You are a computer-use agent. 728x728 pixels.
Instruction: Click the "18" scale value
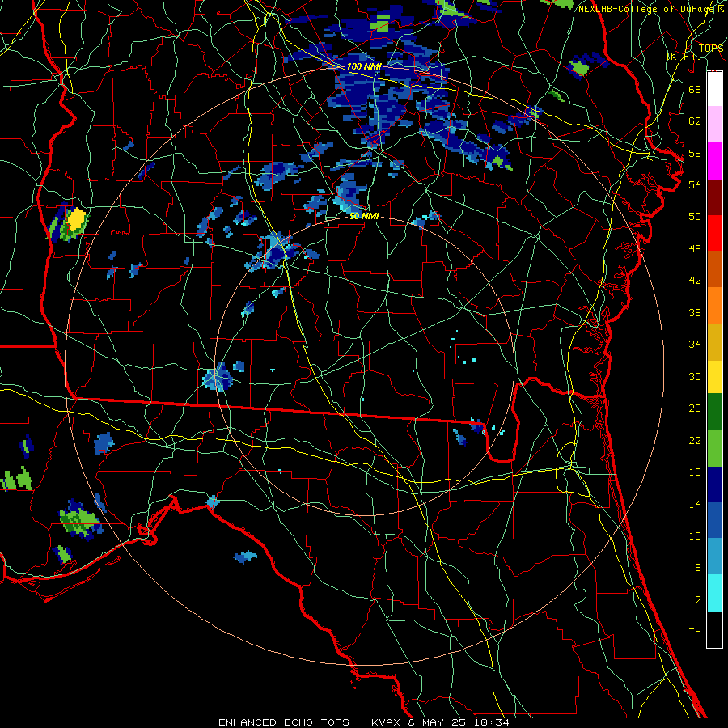pyautogui.click(x=695, y=472)
